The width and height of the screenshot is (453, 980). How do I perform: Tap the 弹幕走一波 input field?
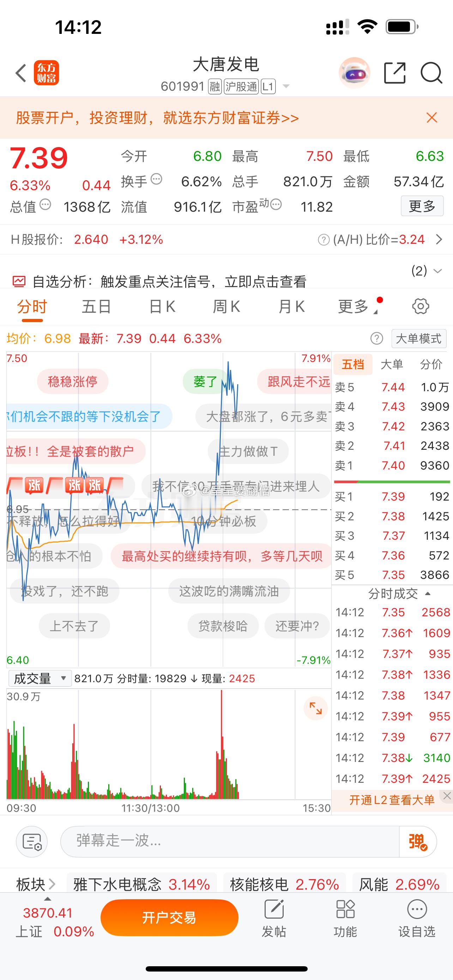point(230,841)
